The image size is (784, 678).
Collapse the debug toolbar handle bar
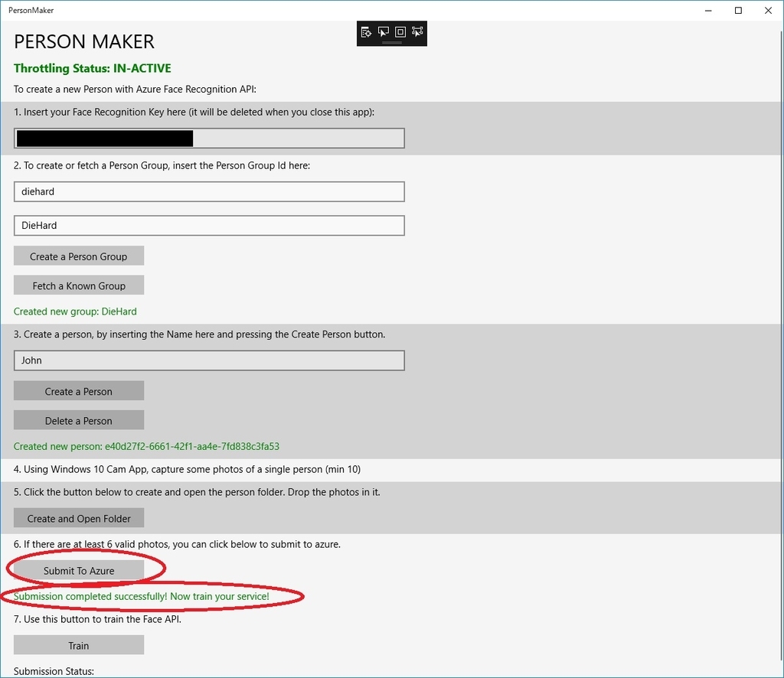tap(392, 43)
